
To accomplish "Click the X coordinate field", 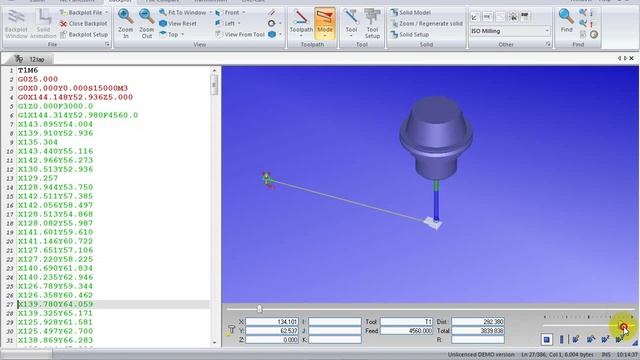I will pos(272,322).
